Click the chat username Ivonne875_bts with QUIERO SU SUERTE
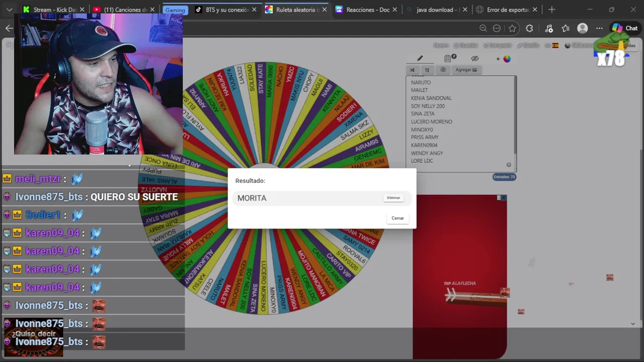This screenshot has width=644, height=362. pos(49,197)
